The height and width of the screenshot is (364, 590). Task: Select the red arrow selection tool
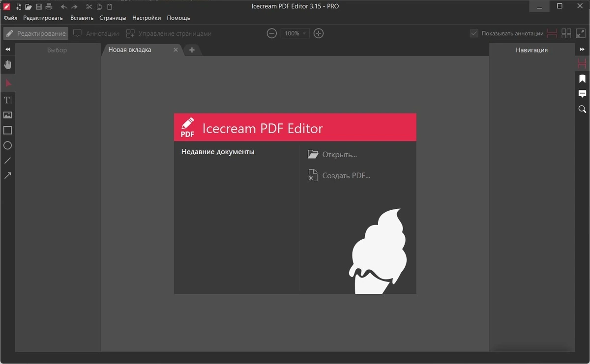[7, 83]
